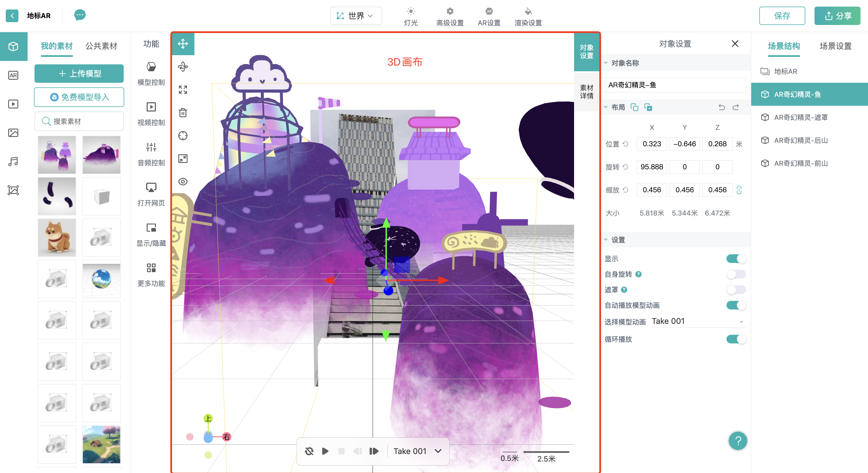Open the 渲染设置 render settings
Image resolution: width=868 pixels, height=473 pixels.
[528, 16]
